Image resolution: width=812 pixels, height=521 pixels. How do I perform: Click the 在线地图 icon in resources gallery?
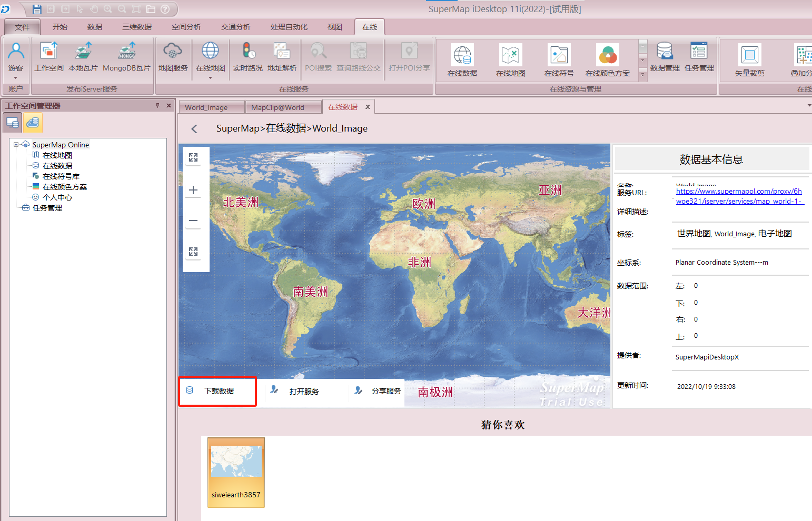[511, 60]
